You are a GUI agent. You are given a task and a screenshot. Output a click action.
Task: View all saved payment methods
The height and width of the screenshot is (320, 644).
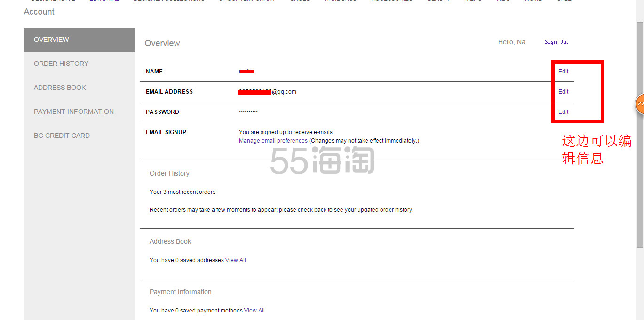pos(254,311)
